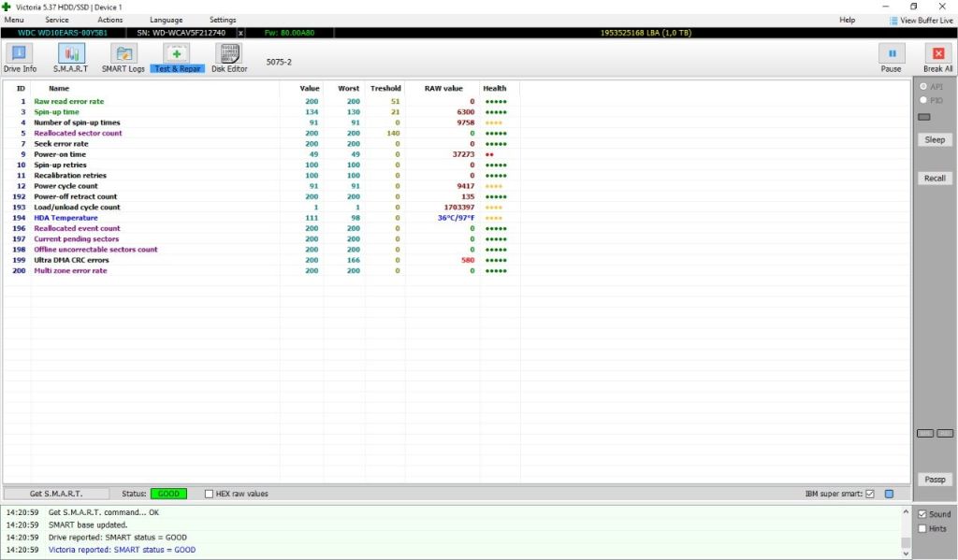Toggle the IBM super smart checkbox
The width and height of the screenshot is (958, 560).
870,494
